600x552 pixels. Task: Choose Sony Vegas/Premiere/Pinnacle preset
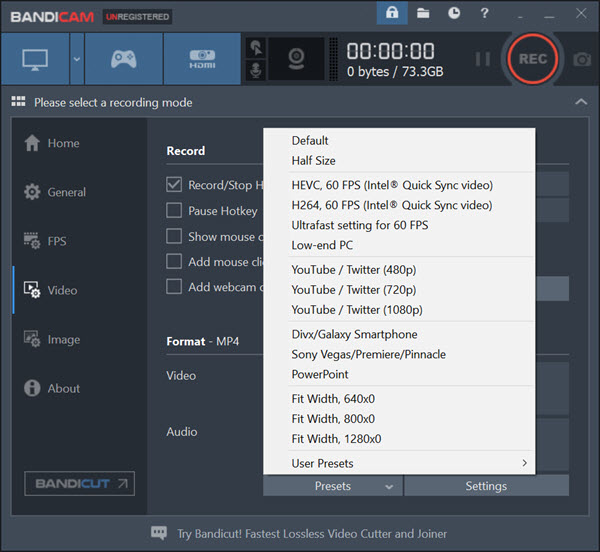tap(399, 354)
